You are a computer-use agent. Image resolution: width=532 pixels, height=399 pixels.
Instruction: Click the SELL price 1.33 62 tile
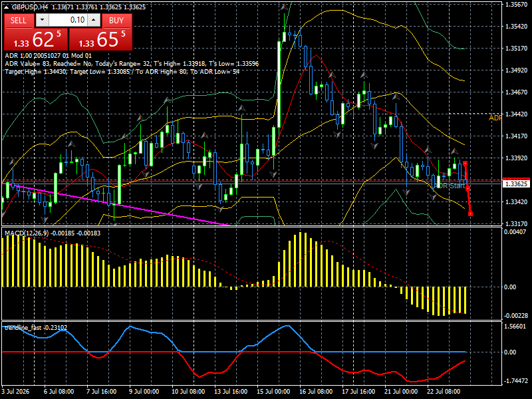pos(36,39)
